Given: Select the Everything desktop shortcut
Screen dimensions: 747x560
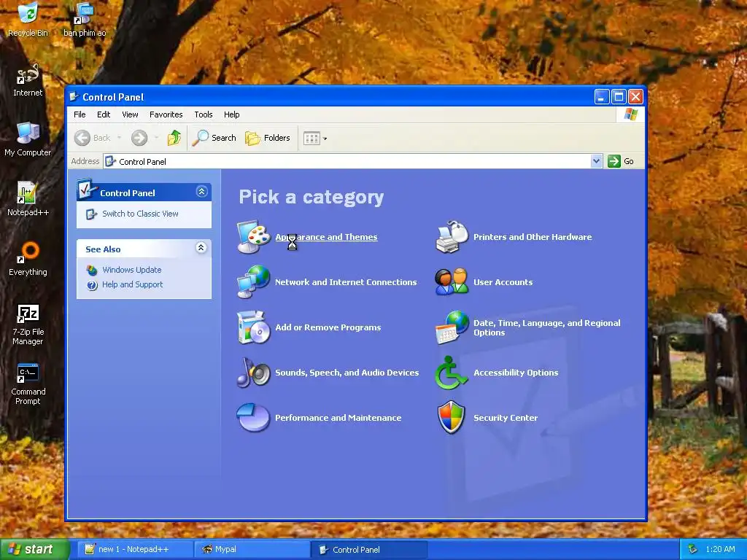Looking at the screenshot, I should 28,260.
